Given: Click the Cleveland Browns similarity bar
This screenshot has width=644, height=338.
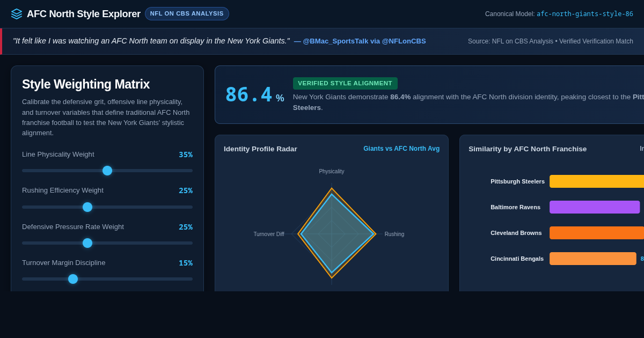Looking at the screenshot, I should (x=597, y=233).
